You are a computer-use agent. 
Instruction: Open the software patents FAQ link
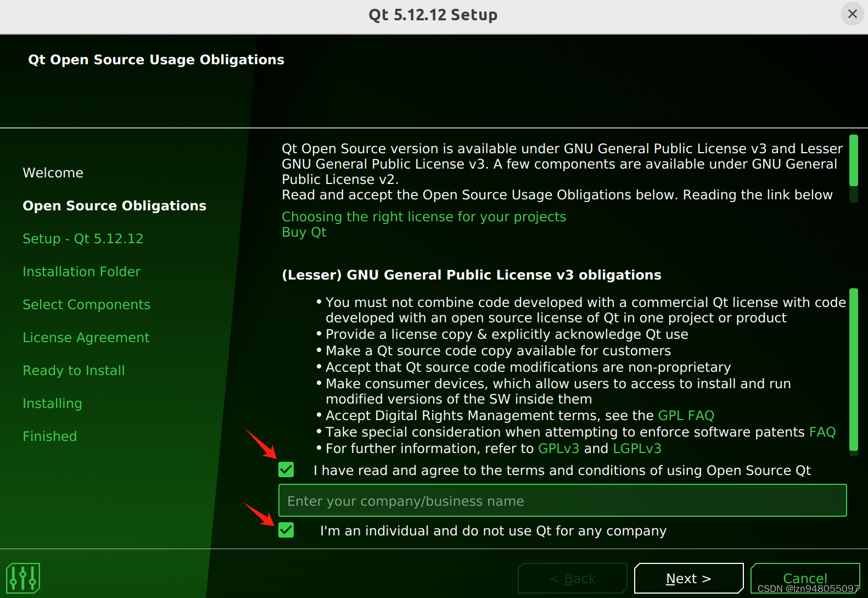822,432
